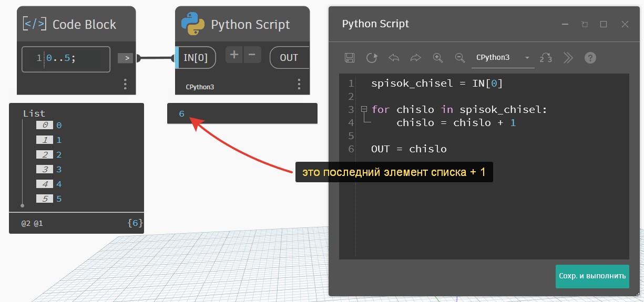644x302 pixels.
Task: Click the preview bubble value 6
Action: 182,113
